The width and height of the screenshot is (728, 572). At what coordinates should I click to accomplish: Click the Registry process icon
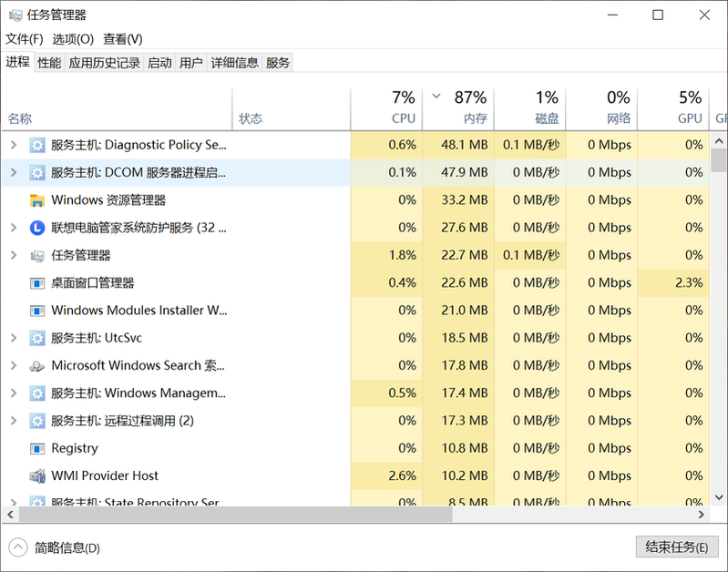[37, 449]
